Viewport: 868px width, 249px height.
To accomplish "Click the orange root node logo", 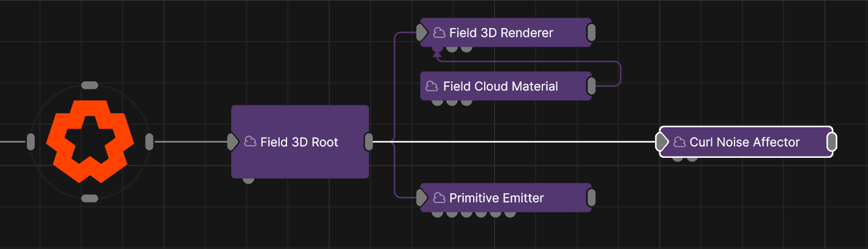I will click(90, 141).
